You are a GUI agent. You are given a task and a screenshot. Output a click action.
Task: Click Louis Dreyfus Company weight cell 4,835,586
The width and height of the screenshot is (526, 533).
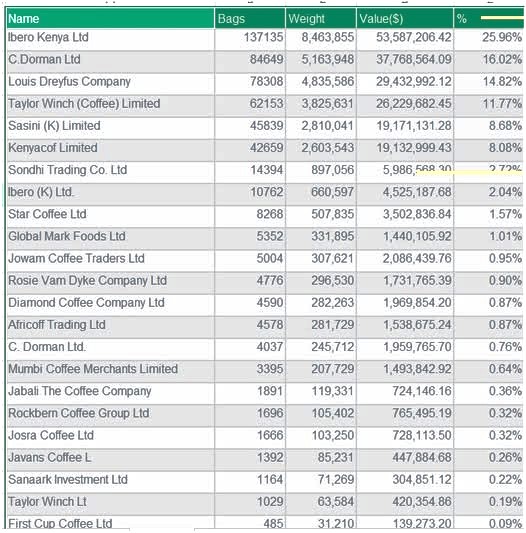coord(321,82)
